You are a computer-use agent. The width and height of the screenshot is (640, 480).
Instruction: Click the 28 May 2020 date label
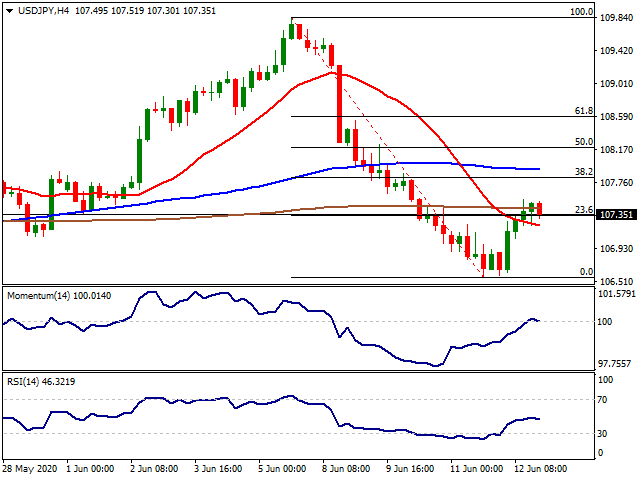(x=32, y=469)
